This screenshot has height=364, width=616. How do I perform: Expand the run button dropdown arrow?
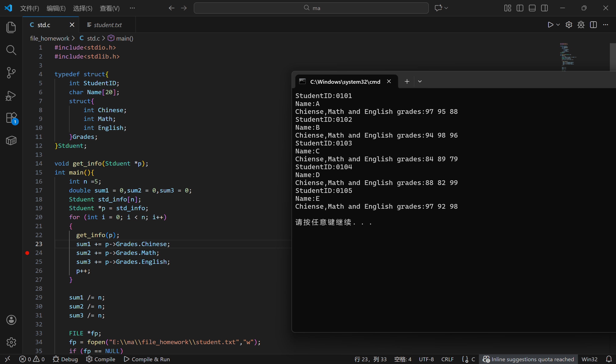click(x=558, y=25)
